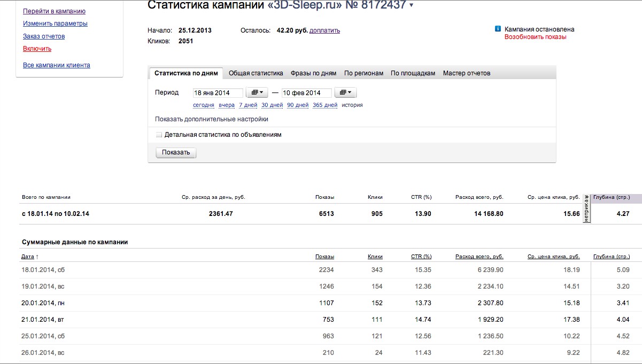Select the 7 дней period shortcut
The height and width of the screenshot is (364, 642).
(248, 105)
